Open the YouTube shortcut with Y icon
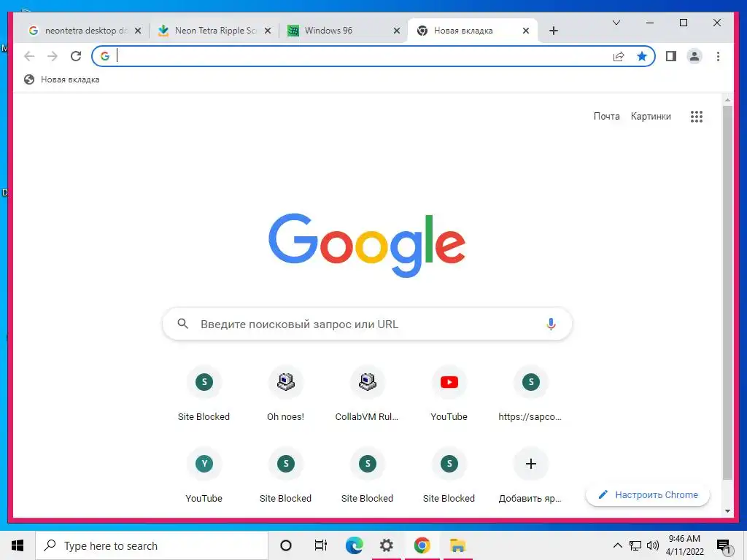The width and height of the screenshot is (747, 560). coord(204,475)
